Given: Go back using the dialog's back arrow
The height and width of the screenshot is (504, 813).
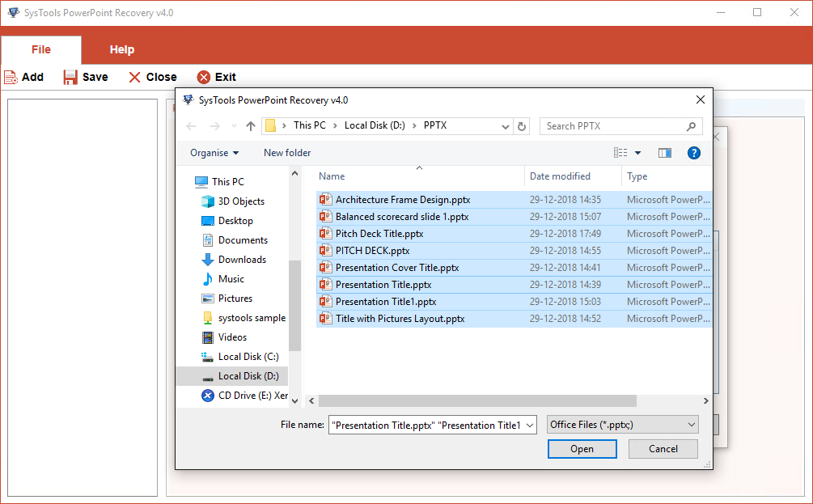Looking at the screenshot, I should click(x=192, y=126).
